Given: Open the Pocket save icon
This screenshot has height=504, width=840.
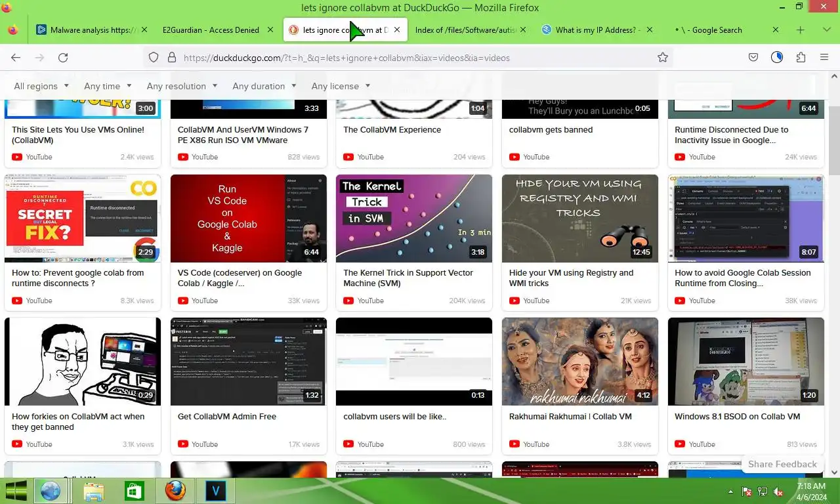Looking at the screenshot, I should (x=753, y=58).
